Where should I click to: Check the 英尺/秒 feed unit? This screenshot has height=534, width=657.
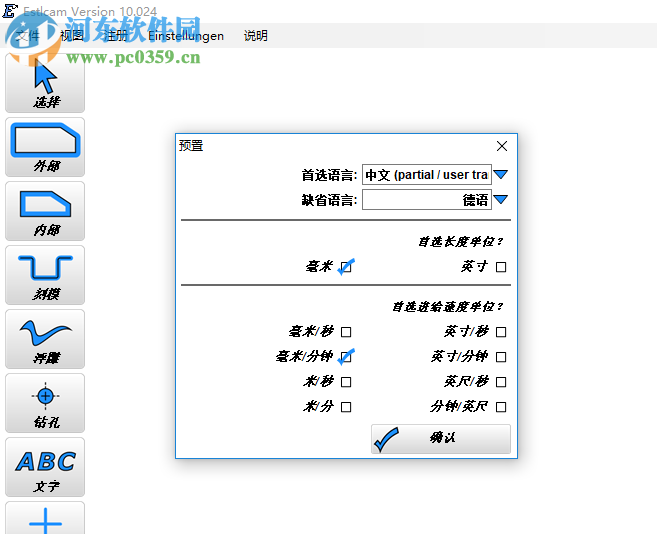(x=501, y=382)
